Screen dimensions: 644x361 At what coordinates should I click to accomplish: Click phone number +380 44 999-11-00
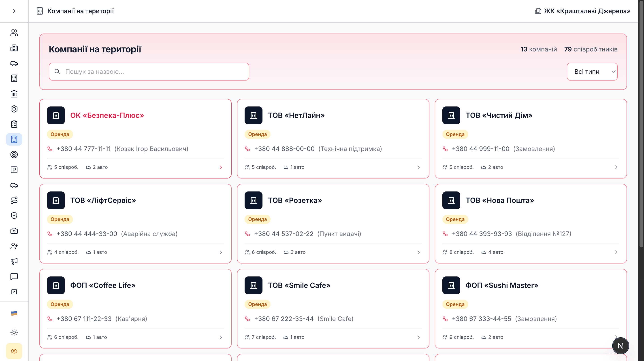(480, 149)
